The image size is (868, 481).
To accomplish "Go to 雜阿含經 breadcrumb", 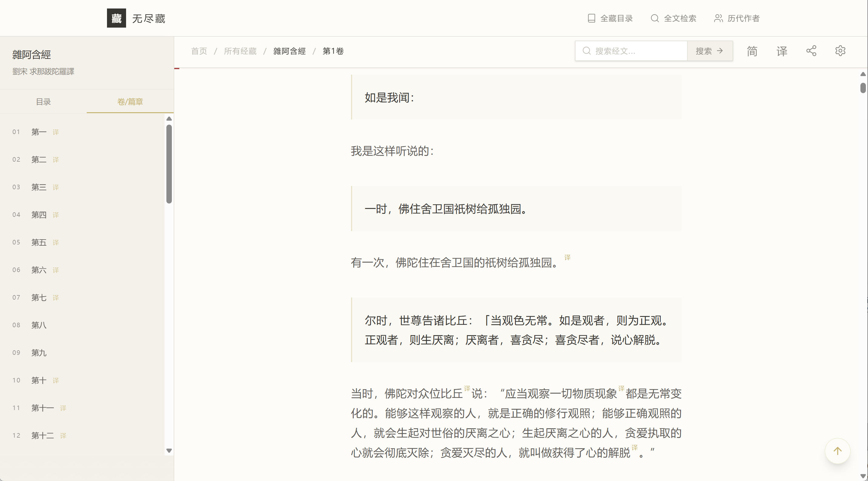I will point(289,51).
